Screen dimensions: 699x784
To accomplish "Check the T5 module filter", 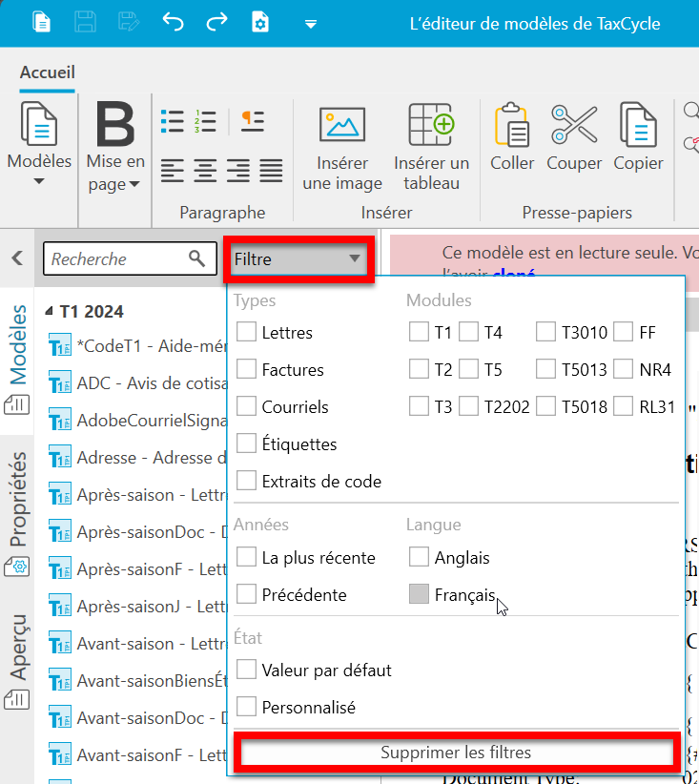I will [x=469, y=369].
